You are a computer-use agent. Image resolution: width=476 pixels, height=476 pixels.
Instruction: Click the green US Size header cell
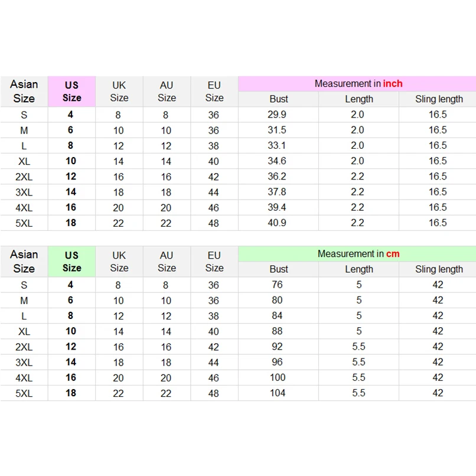click(x=71, y=262)
